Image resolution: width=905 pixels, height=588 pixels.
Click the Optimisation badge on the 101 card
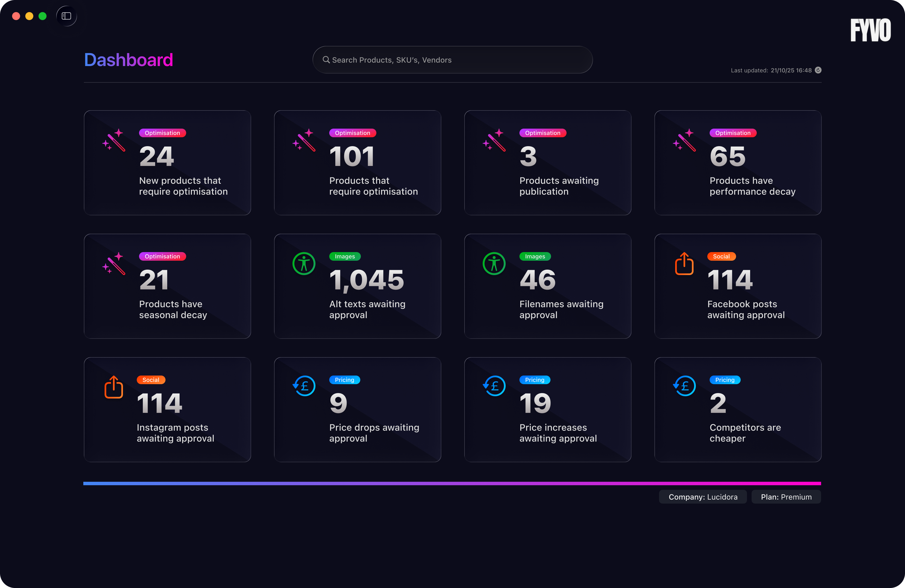[x=353, y=133]
